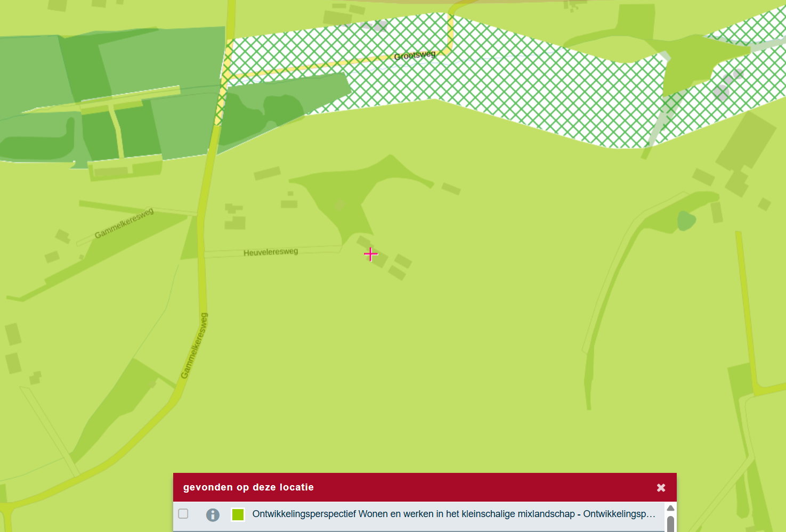Click the results list scrollbar thumb
786x532 pixels.
[x=670, y=523]
